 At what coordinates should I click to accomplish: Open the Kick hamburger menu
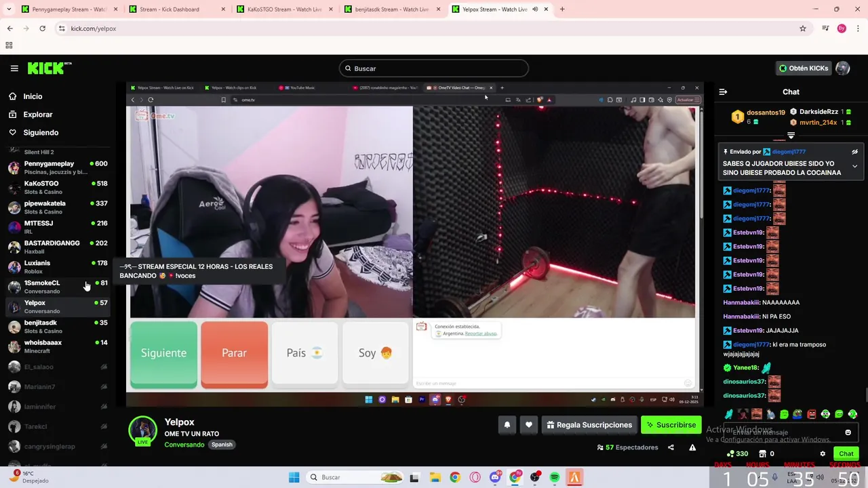[x=14, y=68]
